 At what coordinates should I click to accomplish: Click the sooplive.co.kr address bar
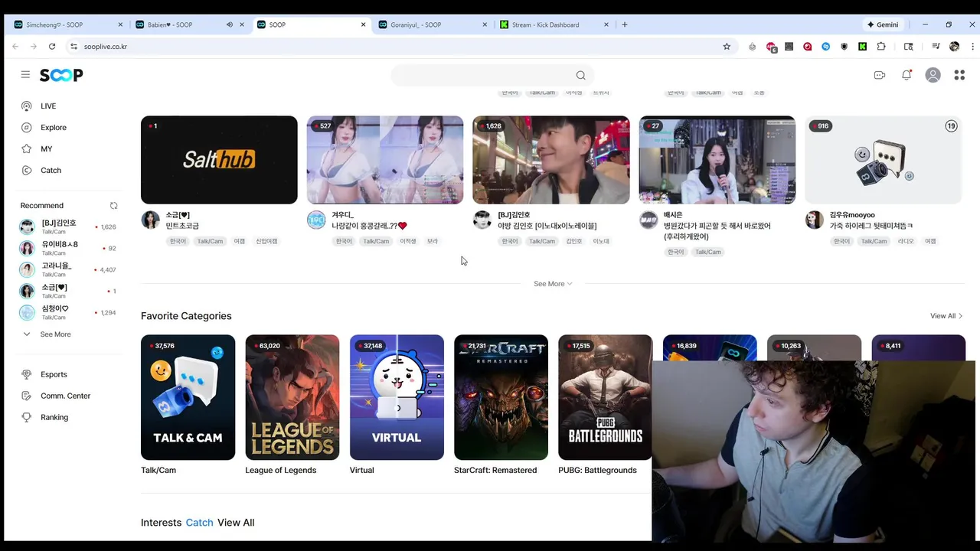[x=394, y=47]
